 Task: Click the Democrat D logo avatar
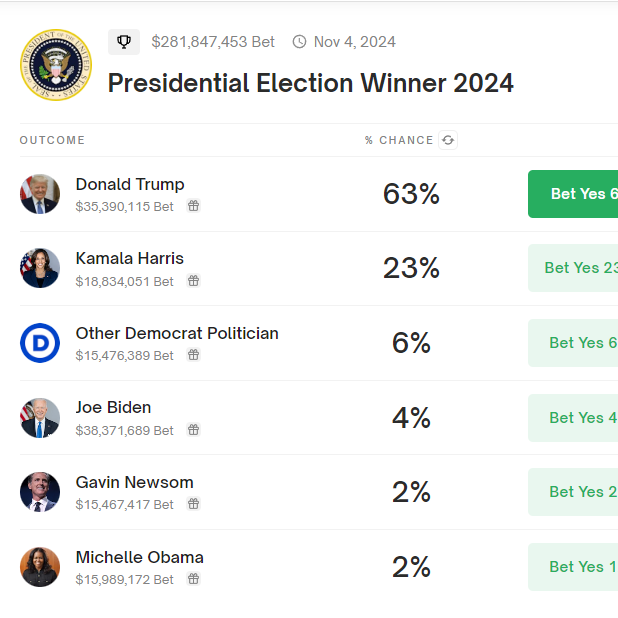point(40,343)
